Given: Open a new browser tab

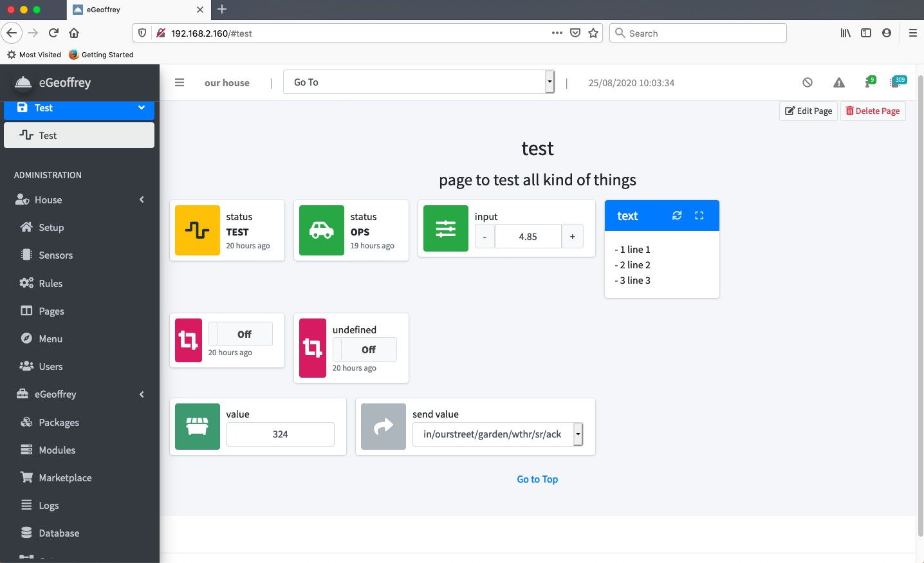Looking at the screenshot, I should tap(222, 9).
